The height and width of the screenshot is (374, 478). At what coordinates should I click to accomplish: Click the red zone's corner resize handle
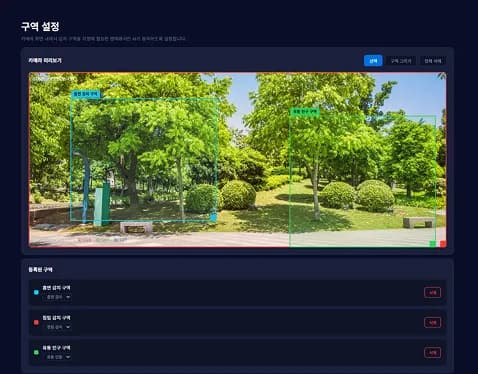443,244
